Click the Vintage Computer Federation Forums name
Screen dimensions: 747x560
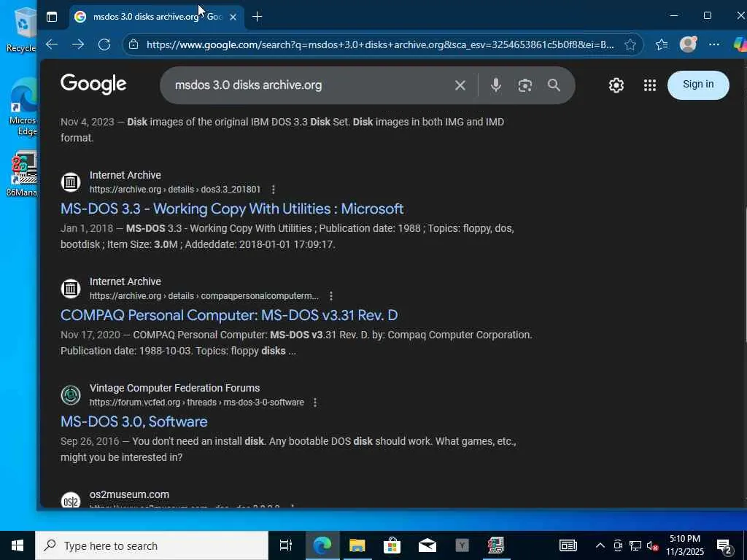coord(174,388)
